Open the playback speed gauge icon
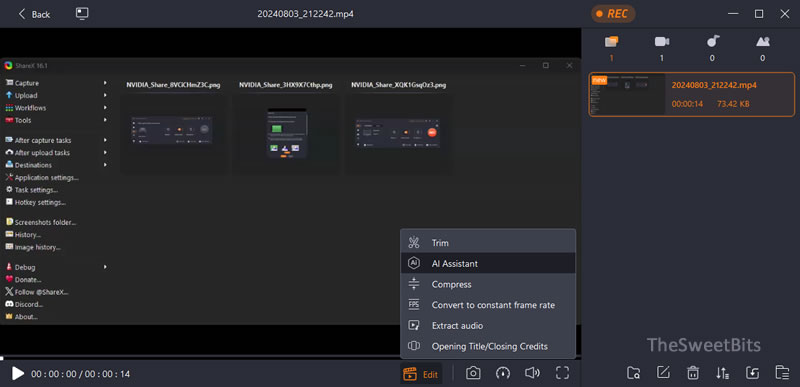 [x=503, y=373]
